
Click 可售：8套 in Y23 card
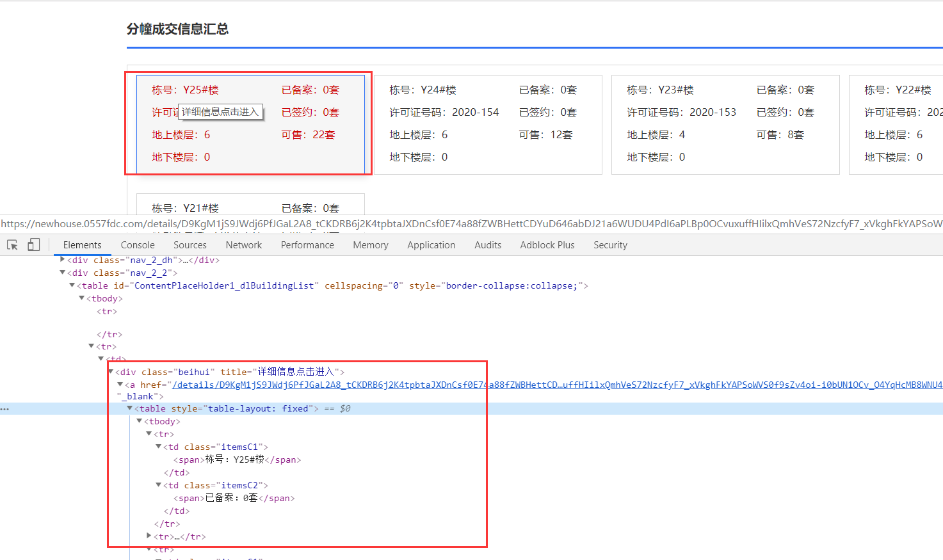pyautogui.click(x=780, y=134)
